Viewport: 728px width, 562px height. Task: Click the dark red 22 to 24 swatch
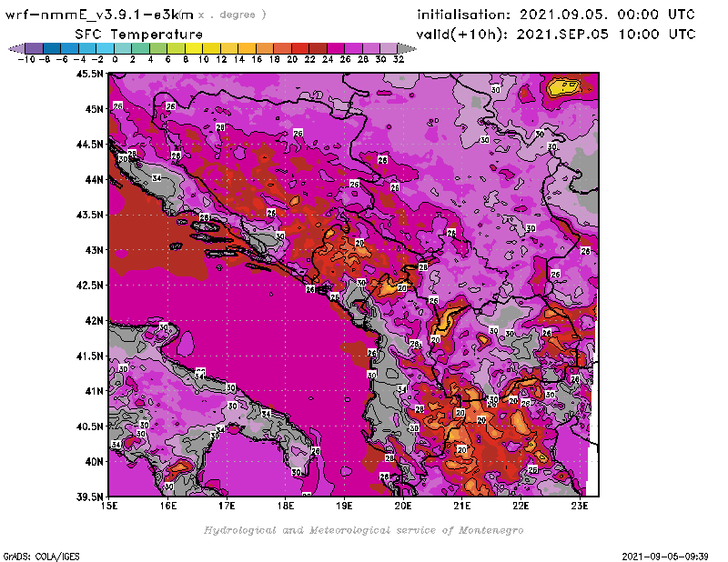[x=318, y=48]
